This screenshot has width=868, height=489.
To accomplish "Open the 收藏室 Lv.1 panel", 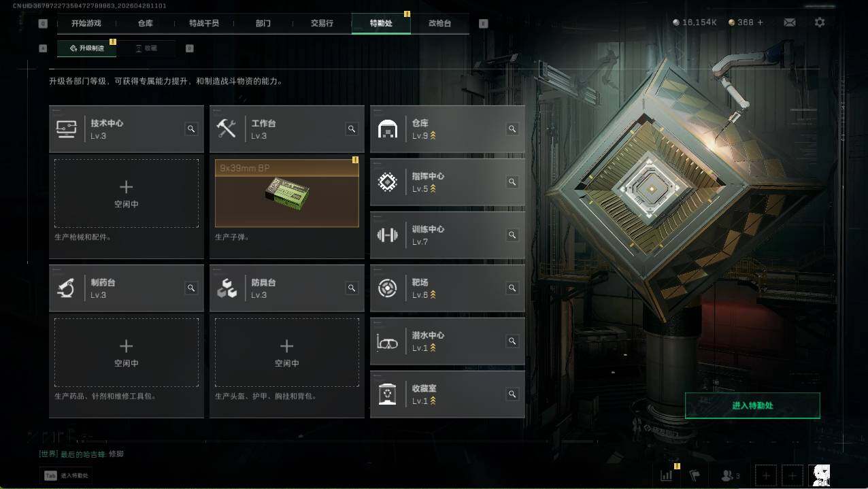I will pos(448,394).
